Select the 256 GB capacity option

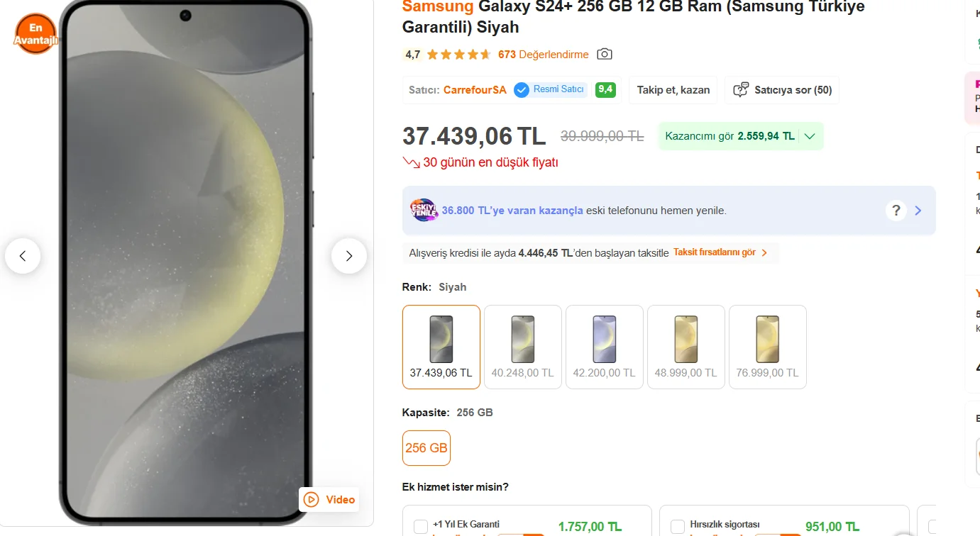click(x=426, y=448)
